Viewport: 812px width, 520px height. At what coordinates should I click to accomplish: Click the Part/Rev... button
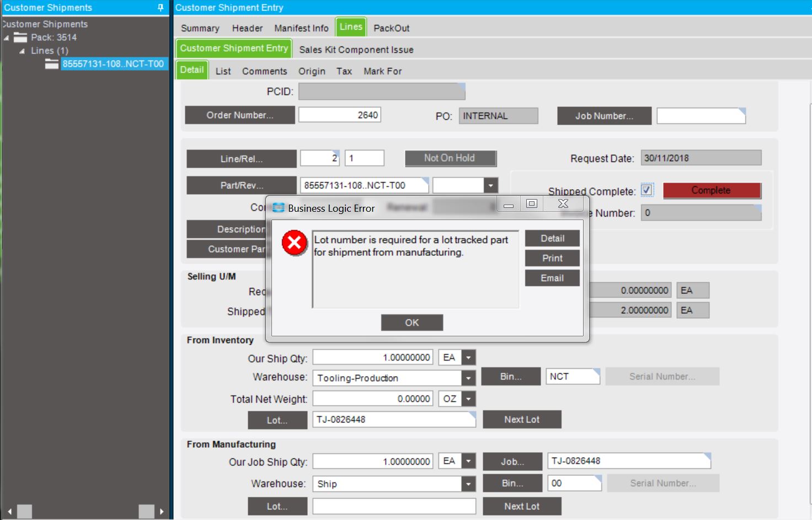tap(242, 185)
